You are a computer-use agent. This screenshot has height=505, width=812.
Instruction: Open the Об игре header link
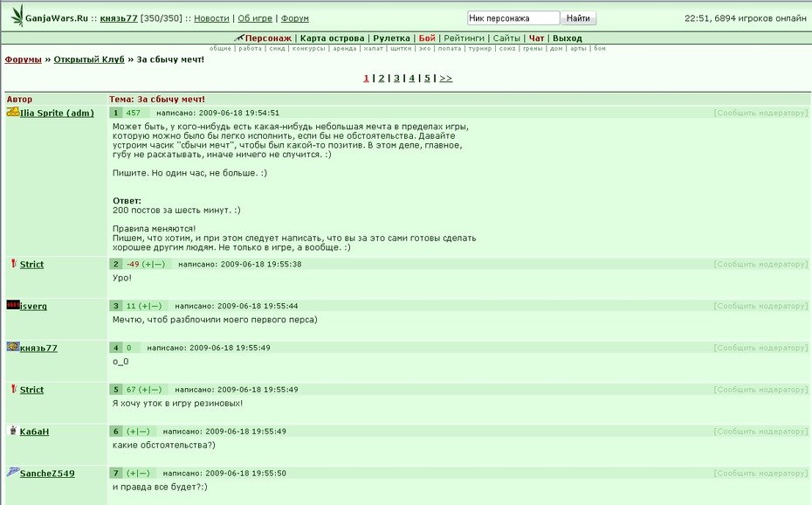[255, 18]
